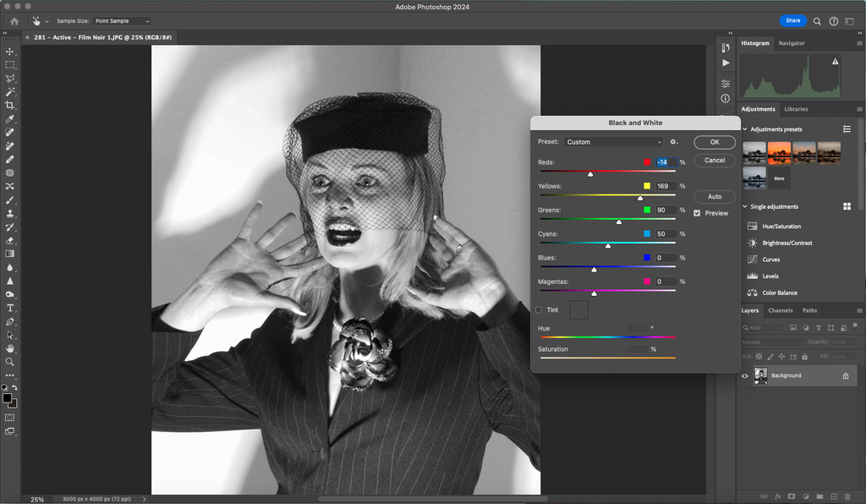
Task: Activate the Type tool
Action: click(10, 308)
